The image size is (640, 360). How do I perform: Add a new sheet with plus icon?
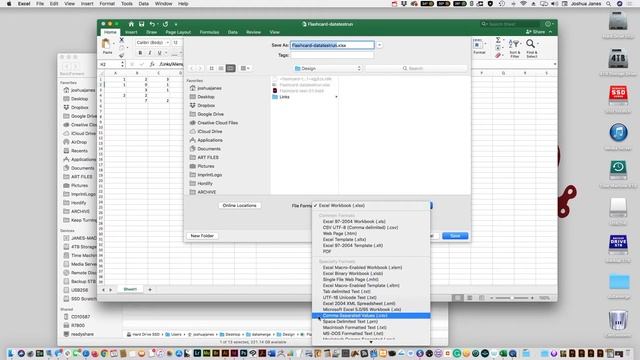click(150, 289)
